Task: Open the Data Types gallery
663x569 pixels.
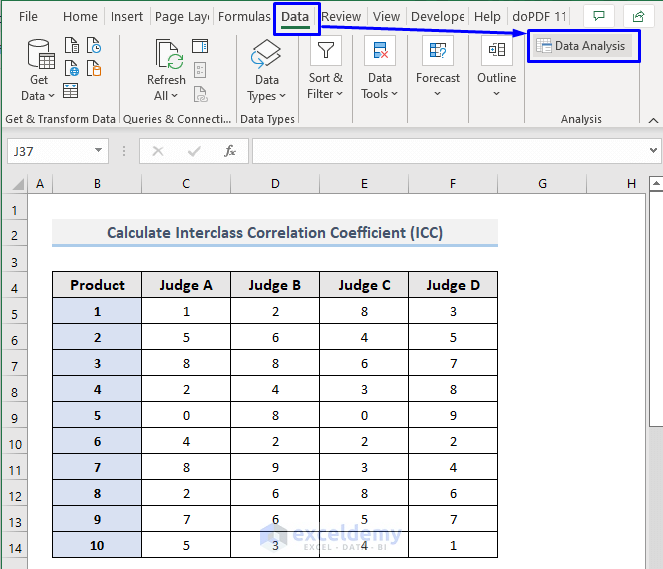Action: [266, 72]
